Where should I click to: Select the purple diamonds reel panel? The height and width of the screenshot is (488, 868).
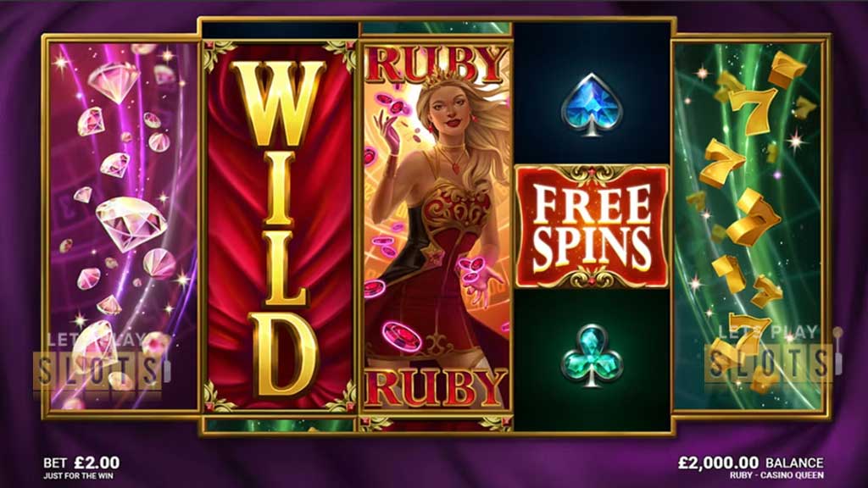point(123,227)
